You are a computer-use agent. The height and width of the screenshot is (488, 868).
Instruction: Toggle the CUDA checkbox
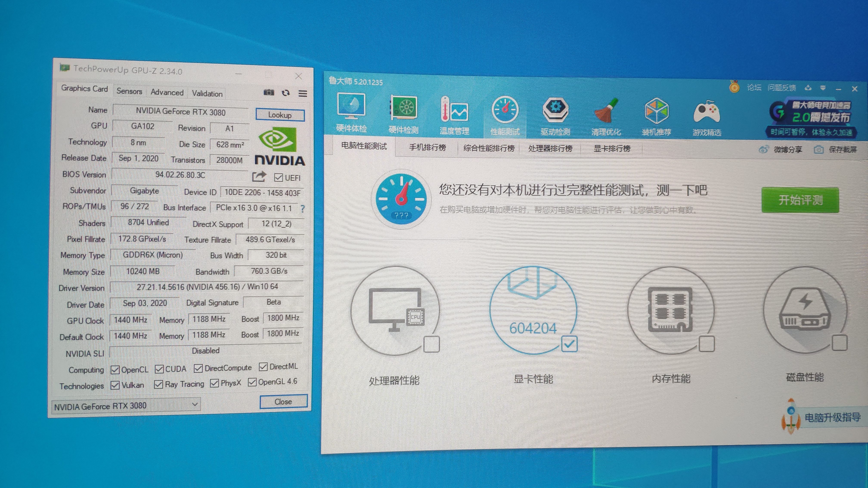pos(159,369)
